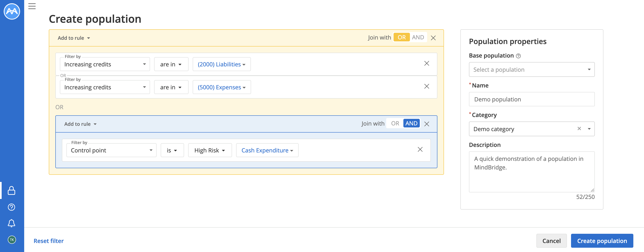The image size is (644, 252).
Task: Switch the nested rule group join to OR
Action: pos(395,123)
